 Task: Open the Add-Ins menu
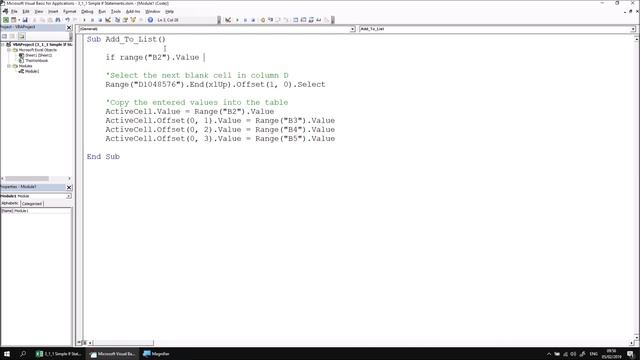point(133,11)
